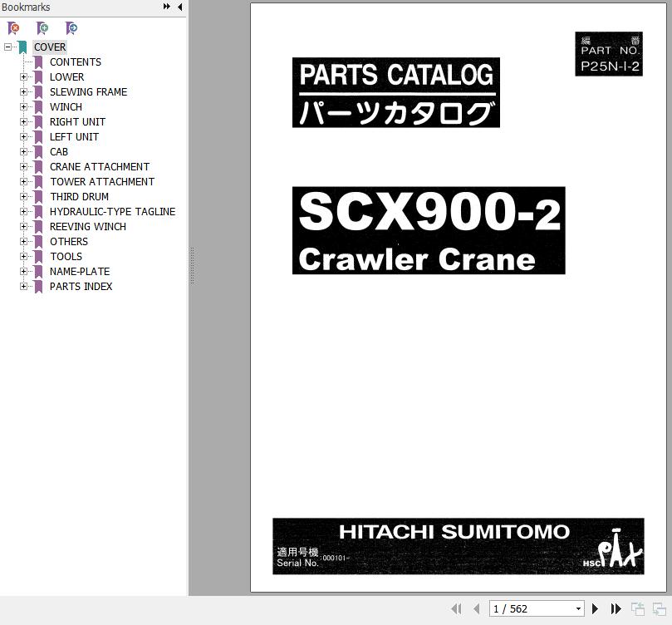
Task: Expand the THIRD DRUM bookmark
Action: click(23, 196)
